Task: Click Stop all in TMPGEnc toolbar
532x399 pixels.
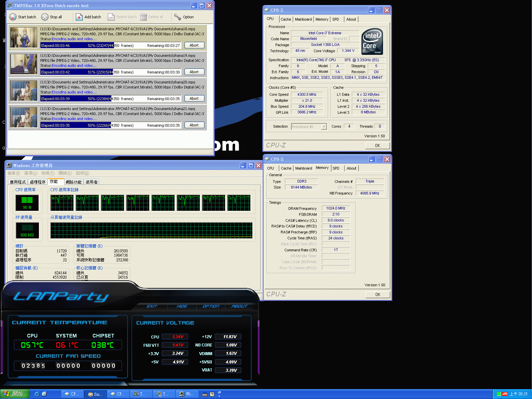Action: [x=52, y=17]
